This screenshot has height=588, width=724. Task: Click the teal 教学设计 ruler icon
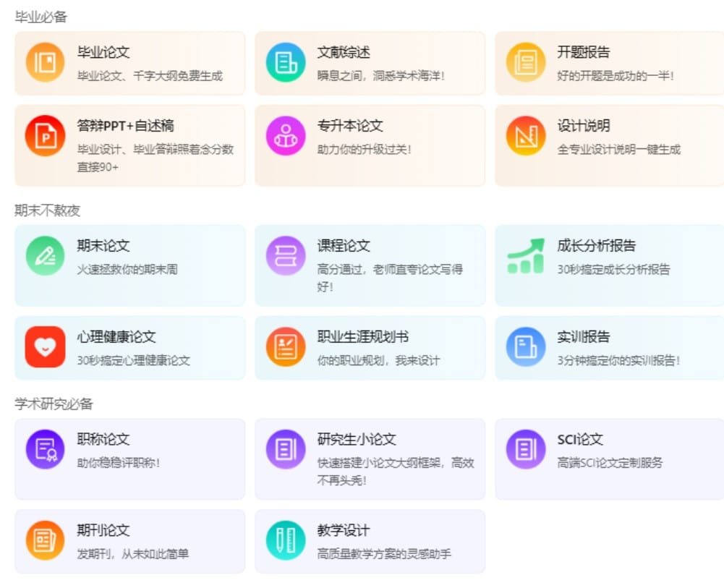[286, 540]
